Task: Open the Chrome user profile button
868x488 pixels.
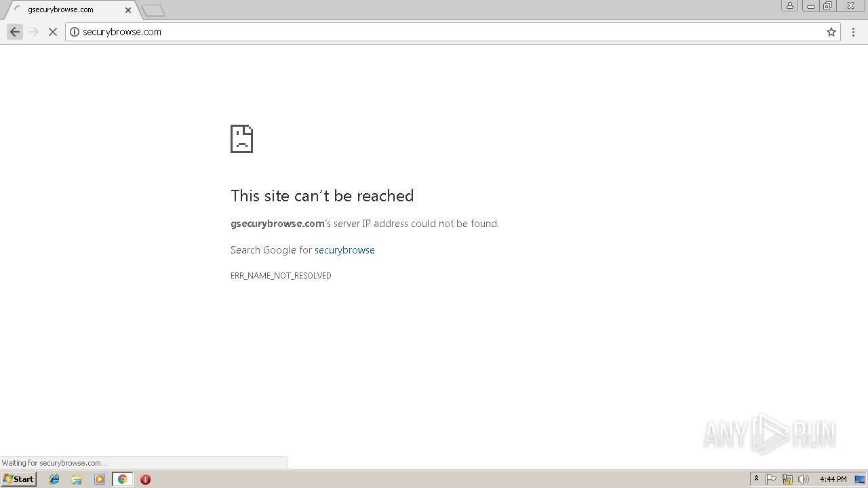Action: 790,5
